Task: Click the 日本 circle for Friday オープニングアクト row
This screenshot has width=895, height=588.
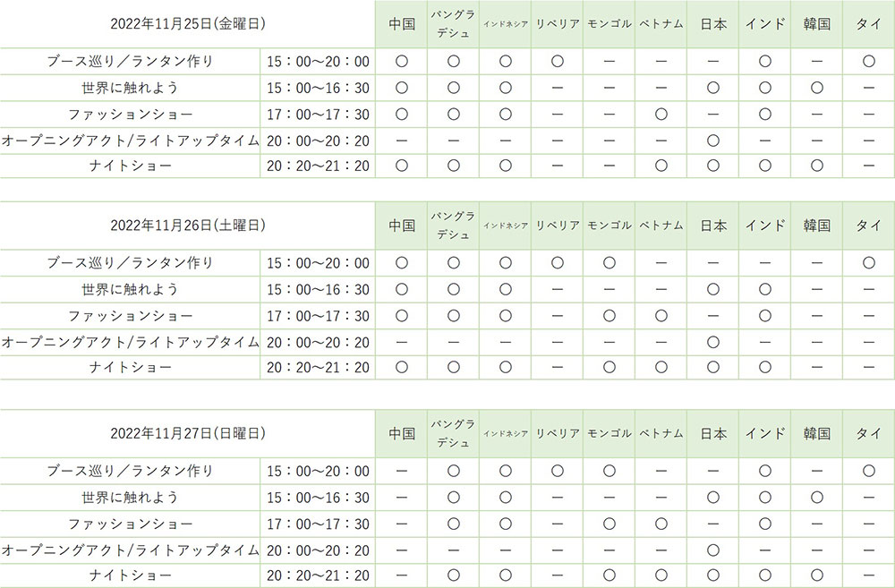Action: click(x=713, y=141)
